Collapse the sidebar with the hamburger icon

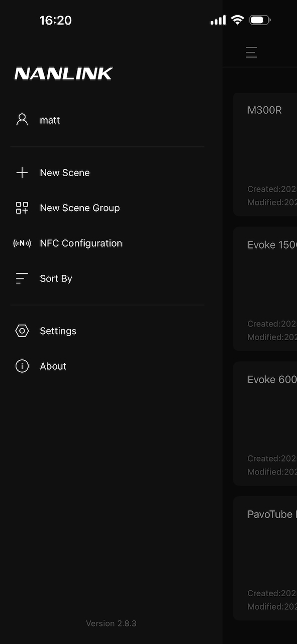pos(251,52)
